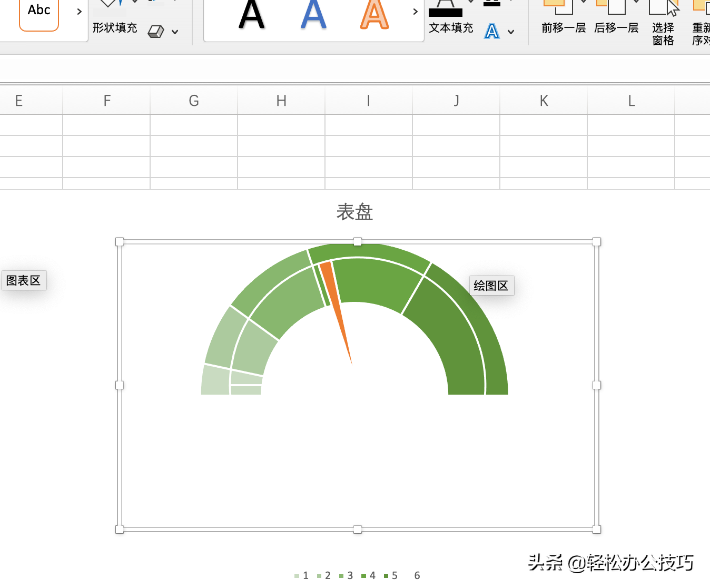710x588 pixels.
Task: Select column E header
Action: (x=19, y=101)
